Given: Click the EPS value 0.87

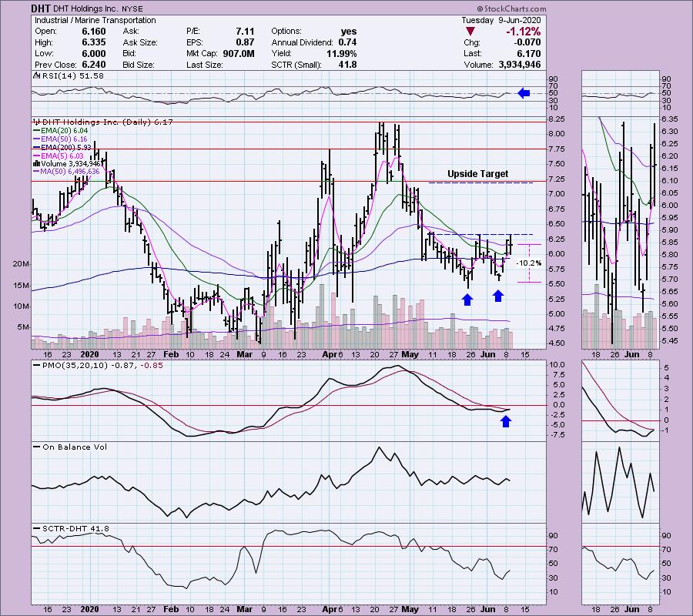Looking at the screenshot, I should 245,42.
